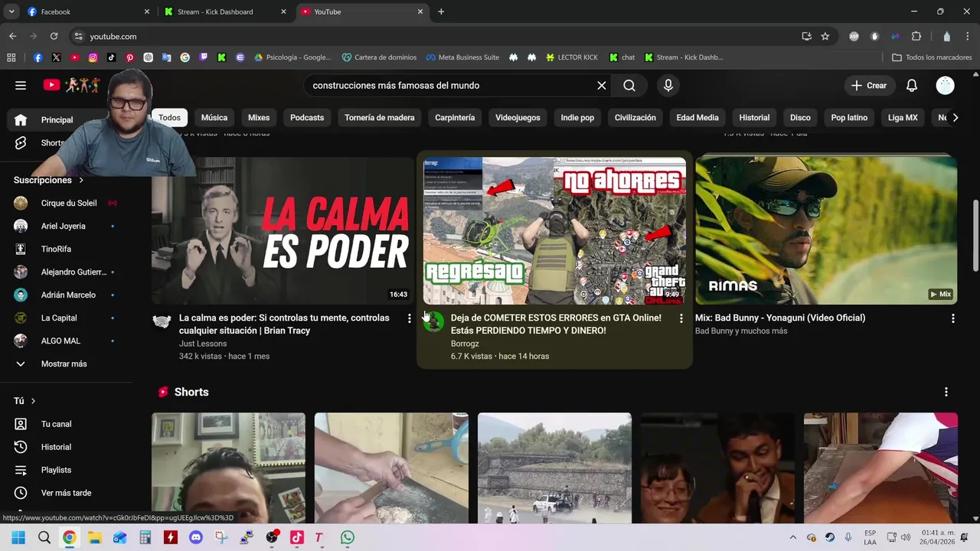
Task: Show more filter chips with right arrow
Action: click(x=955, y=118)
